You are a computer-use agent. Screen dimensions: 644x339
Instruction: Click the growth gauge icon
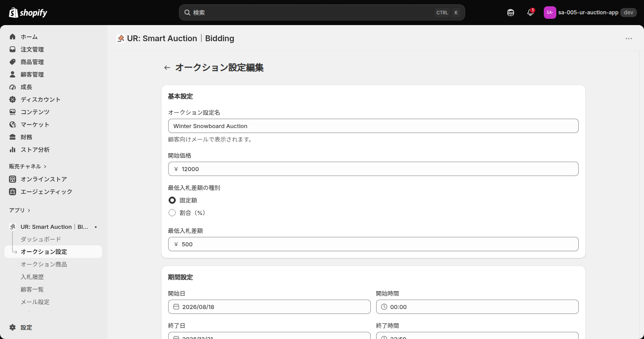click(x=13, y=87)
